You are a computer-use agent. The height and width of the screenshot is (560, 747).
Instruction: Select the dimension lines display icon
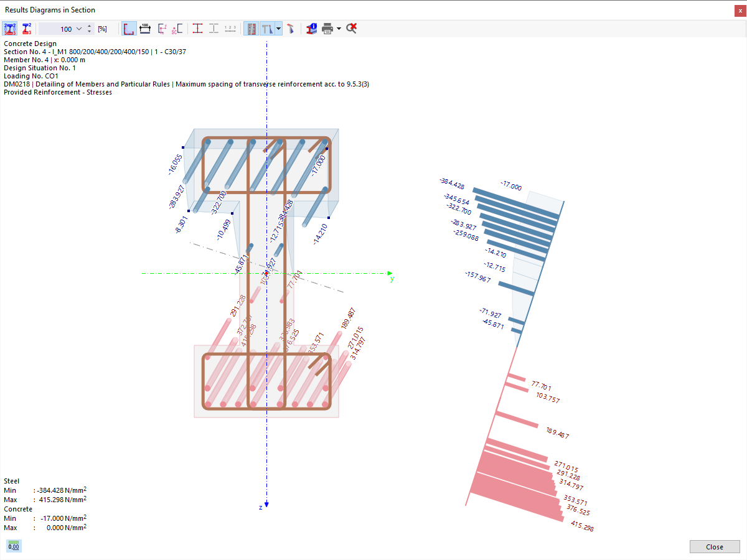[x=144, y=28]
